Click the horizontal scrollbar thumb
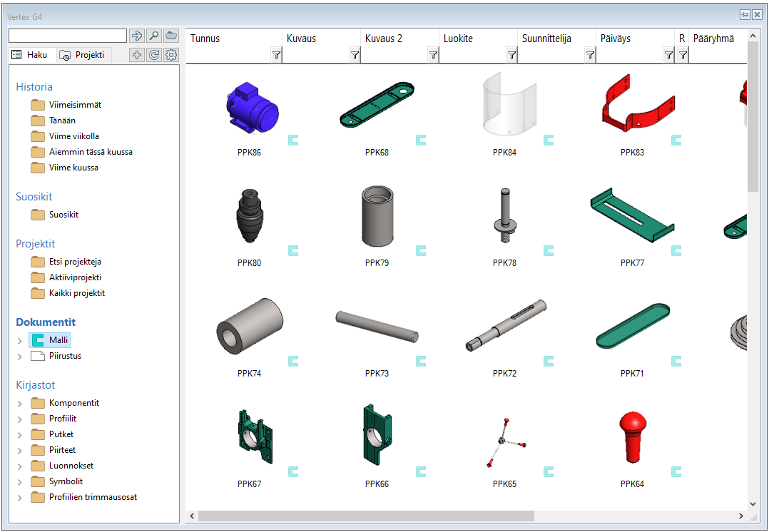This screenshot has width=769, height=532. 366,516
